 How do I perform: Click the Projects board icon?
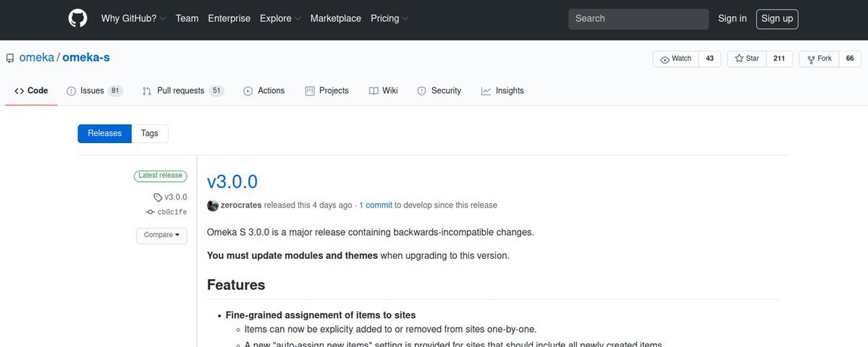[x=310, y=91]
